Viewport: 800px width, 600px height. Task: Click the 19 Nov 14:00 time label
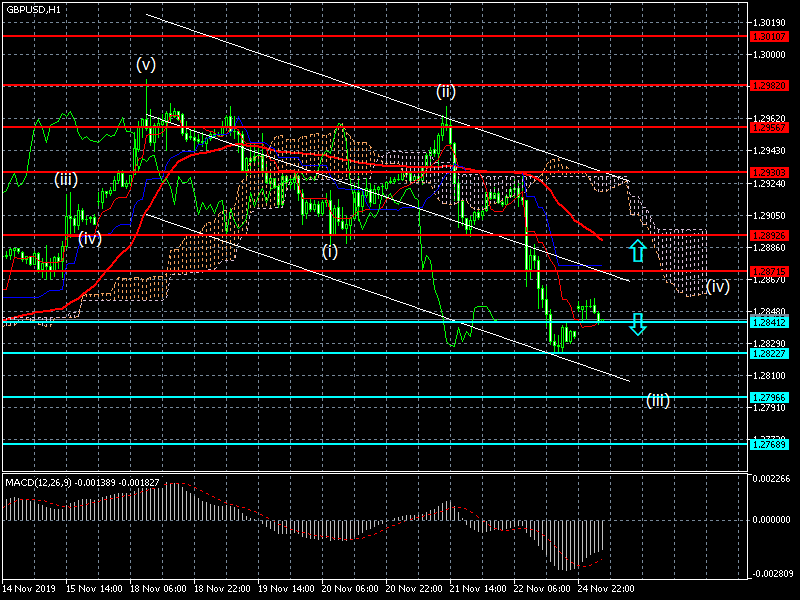click(x=286, y=589)
